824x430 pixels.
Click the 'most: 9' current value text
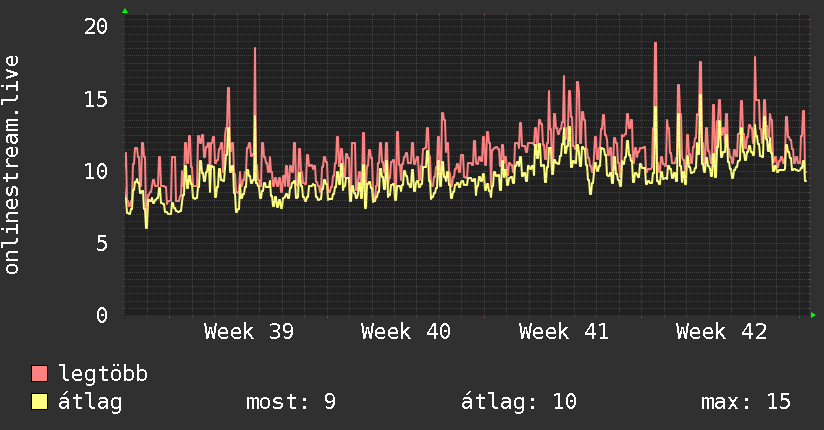[x=291, y=402]
